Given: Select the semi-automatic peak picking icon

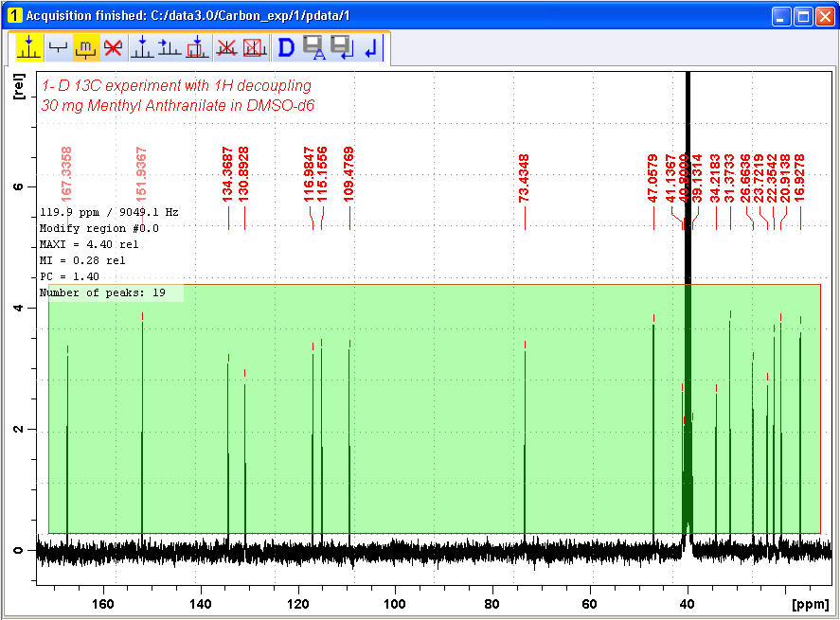Looking at the screenshot, I should click(x=169, y=47).
